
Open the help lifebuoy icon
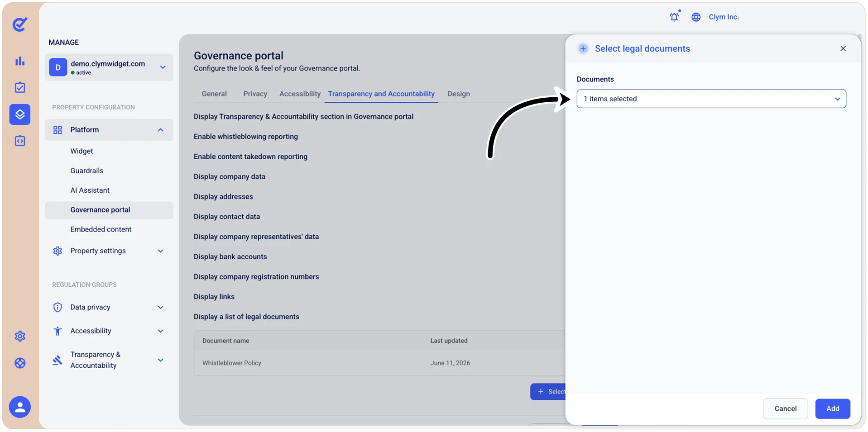(20, 363)
